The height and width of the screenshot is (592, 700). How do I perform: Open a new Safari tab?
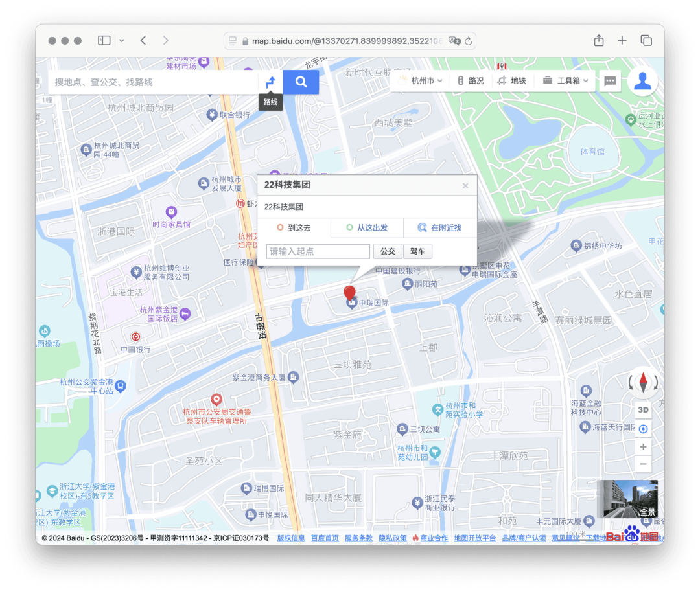click(x=622, y=41)
